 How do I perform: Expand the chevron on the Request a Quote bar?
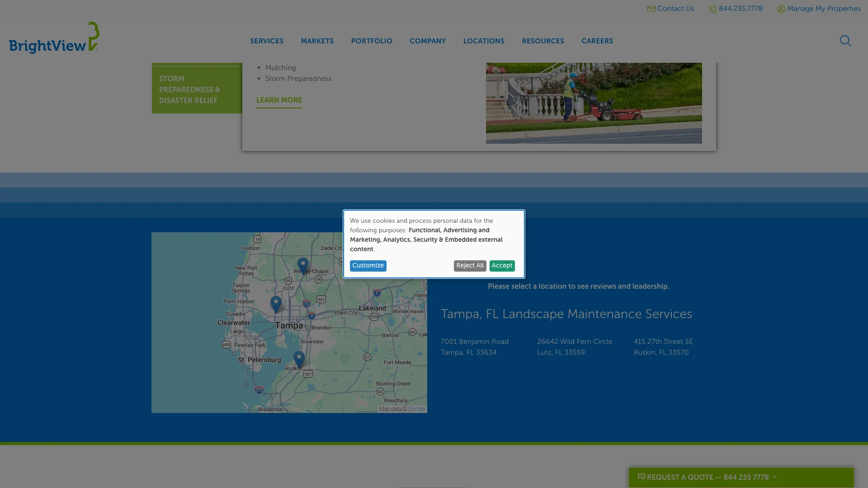click(x=774, y=477)
